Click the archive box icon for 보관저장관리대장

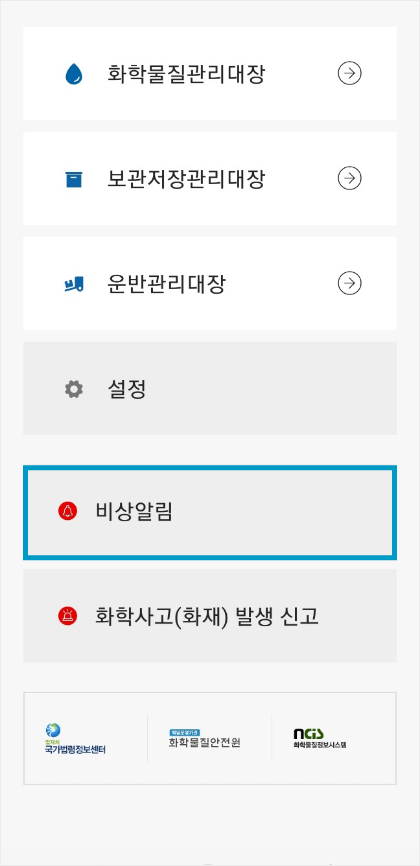point(74,179)
